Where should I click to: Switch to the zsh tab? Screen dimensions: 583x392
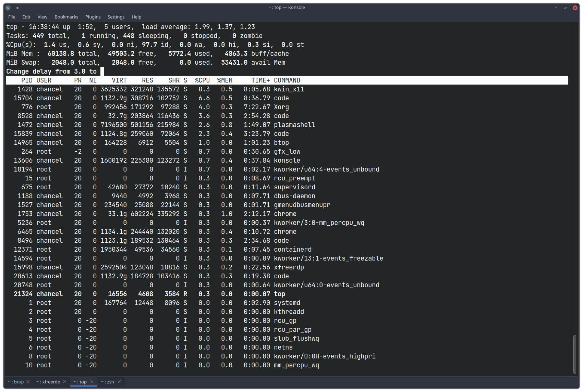click(108, 382)
